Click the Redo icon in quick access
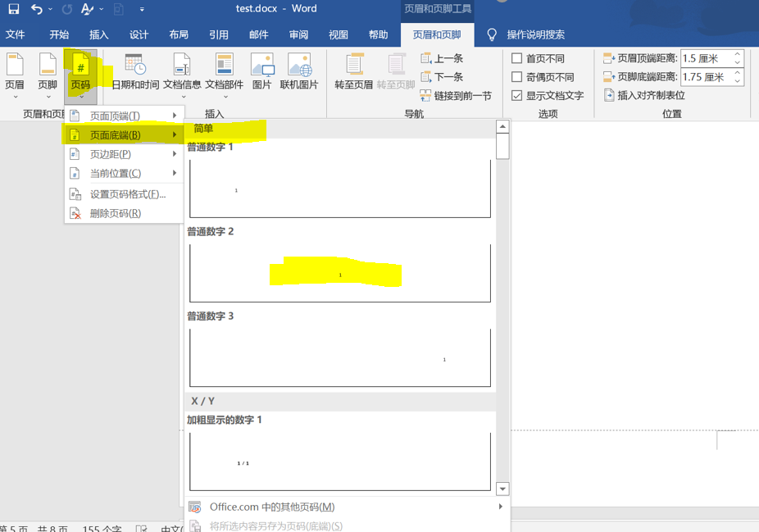The image size is (759, 532). pos(66,9)
